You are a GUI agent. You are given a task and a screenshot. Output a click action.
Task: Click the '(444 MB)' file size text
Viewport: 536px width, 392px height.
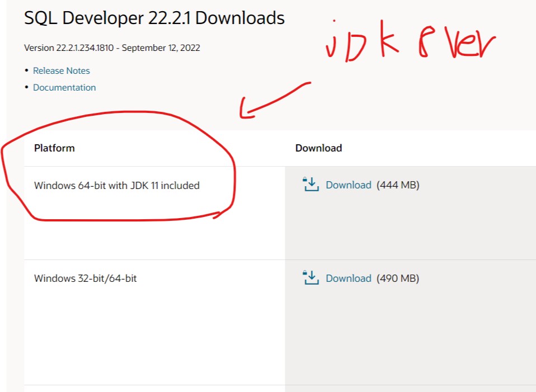pyautogui.click(x=398, y=185)
